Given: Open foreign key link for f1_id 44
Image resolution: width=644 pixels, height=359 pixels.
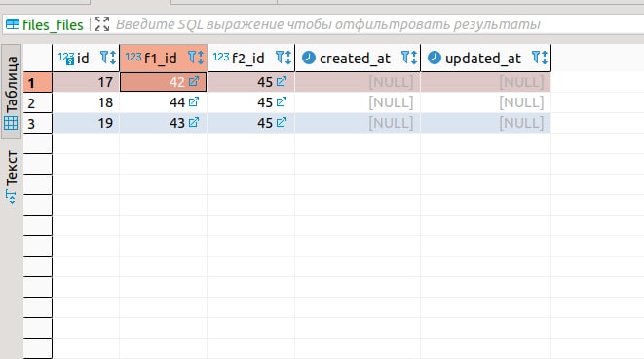Looking at the screenshot, I should point(194,101).
